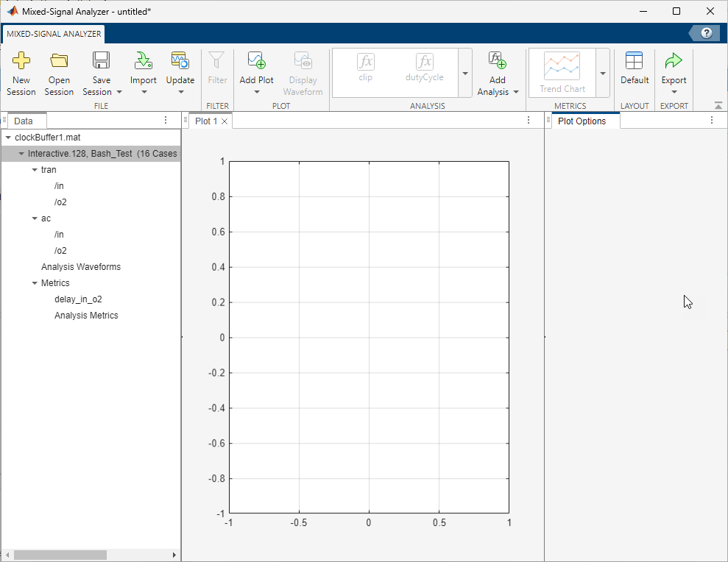Image resolution: width=728 pixels, height=562 pixels.
Task: Click the Add Plot icon
Action: [256, 62]
